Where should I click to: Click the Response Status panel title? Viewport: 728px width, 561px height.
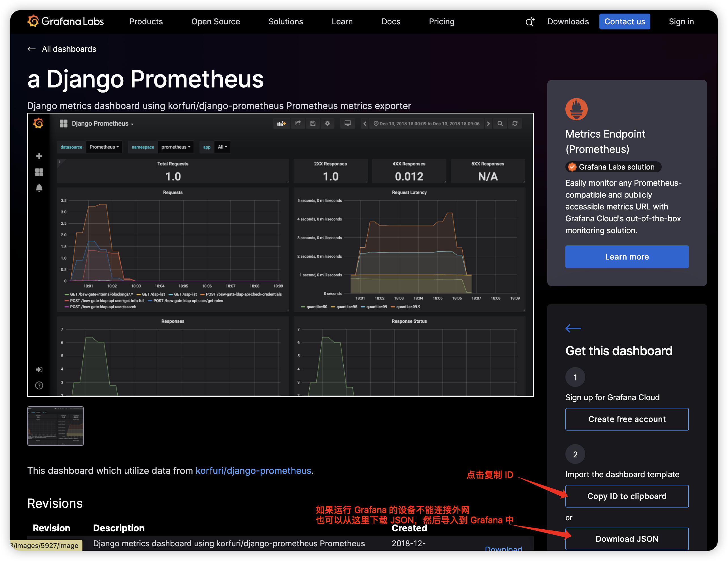click(x=409, y=321)
